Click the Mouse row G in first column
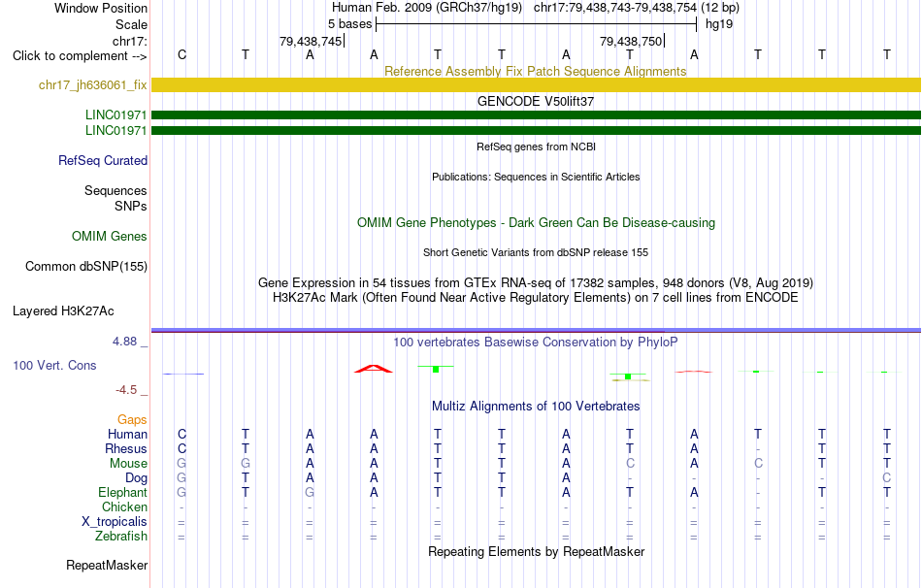Screen dimensions: 922x588 (x=181, y=464)
